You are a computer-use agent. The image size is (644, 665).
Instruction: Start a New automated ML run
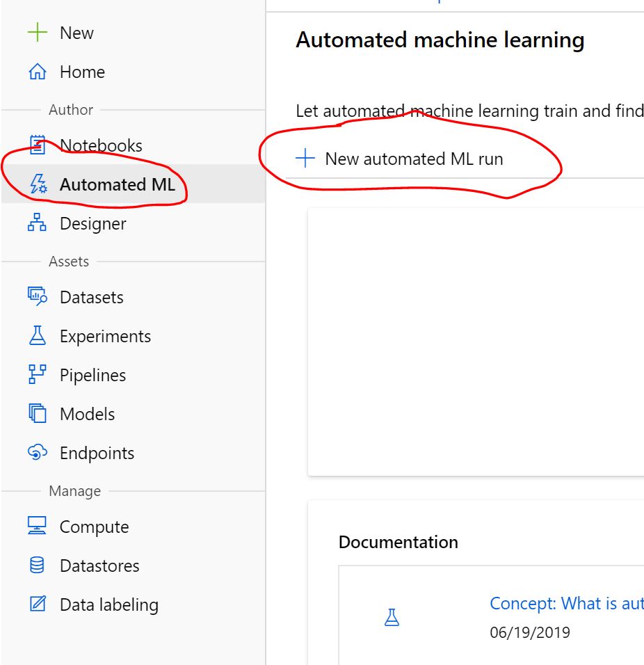pyautogui.click(x=399, y=159)
